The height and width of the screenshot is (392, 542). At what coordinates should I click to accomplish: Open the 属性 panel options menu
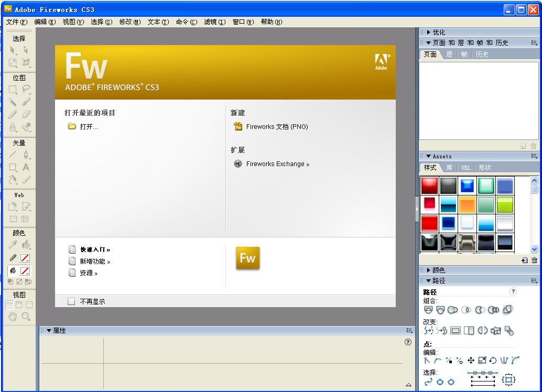tap(409, 331)
